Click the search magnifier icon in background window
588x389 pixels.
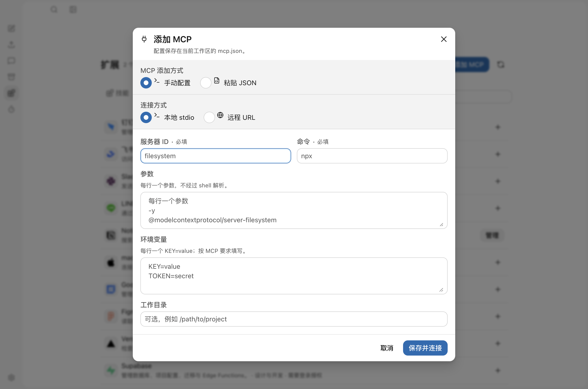point(54,10)
